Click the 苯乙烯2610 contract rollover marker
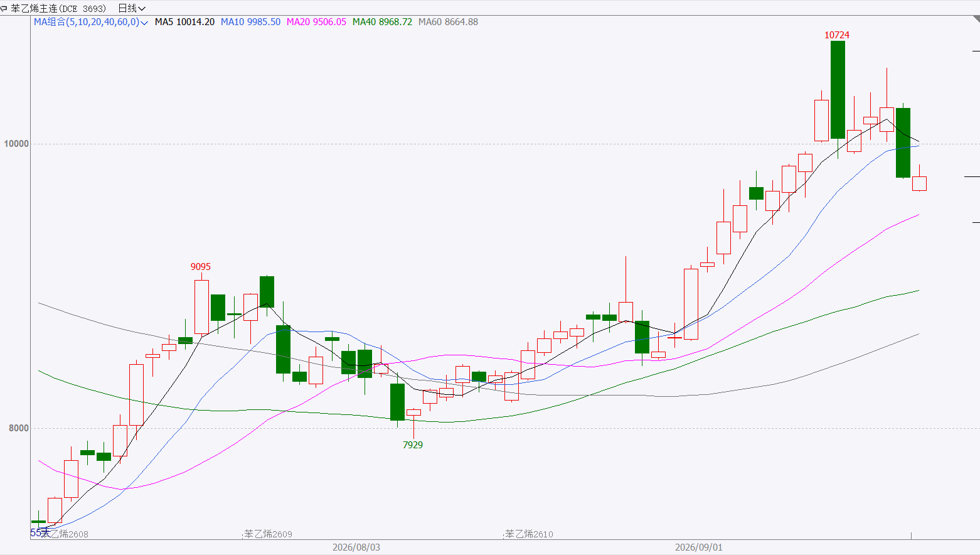This screenshot has height=555, width=980. pyautogui.click(x=529, y=534)
